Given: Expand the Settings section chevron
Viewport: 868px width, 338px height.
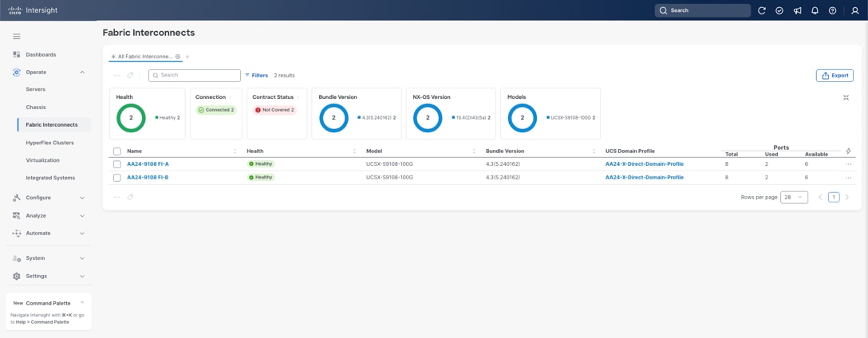Looking at the screenshot, I should (x=82, y=276).
